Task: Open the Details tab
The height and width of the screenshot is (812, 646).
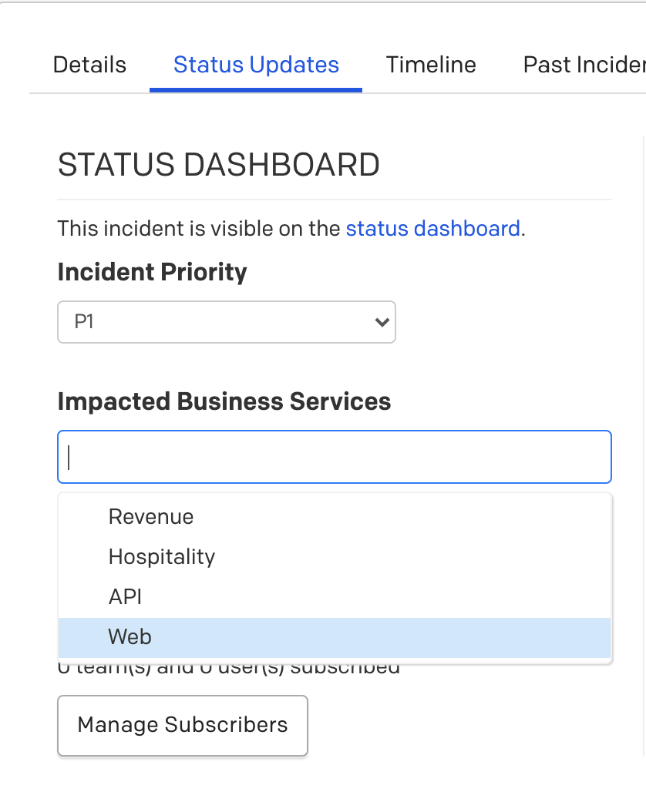Action: (89, 65)
